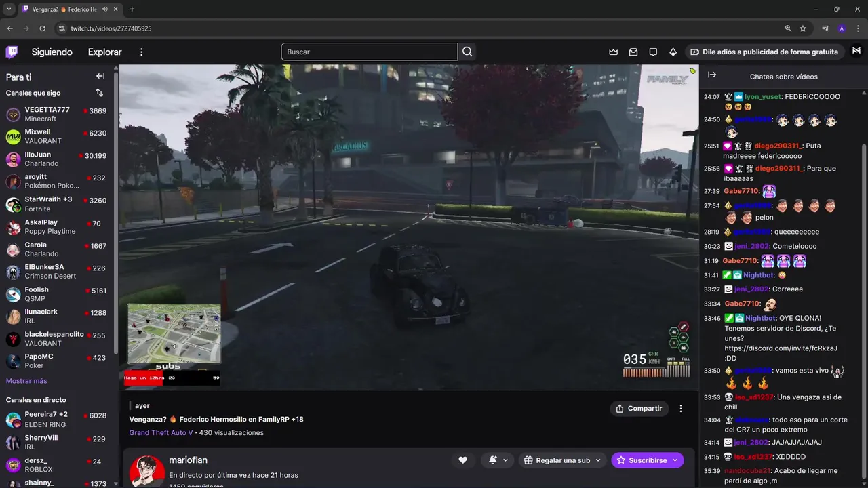Open the Twitch home logo

12,52
